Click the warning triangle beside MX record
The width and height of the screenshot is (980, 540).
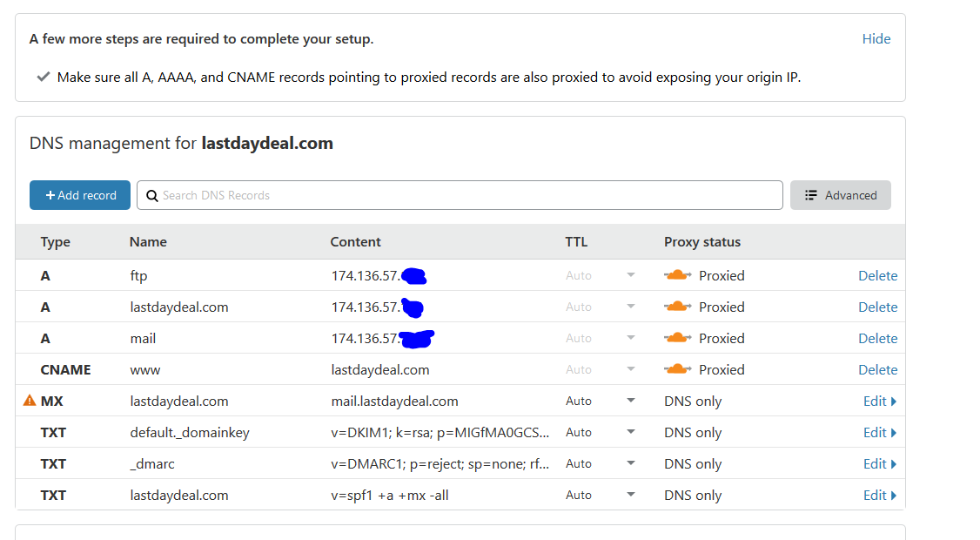[x=30, y=401]
